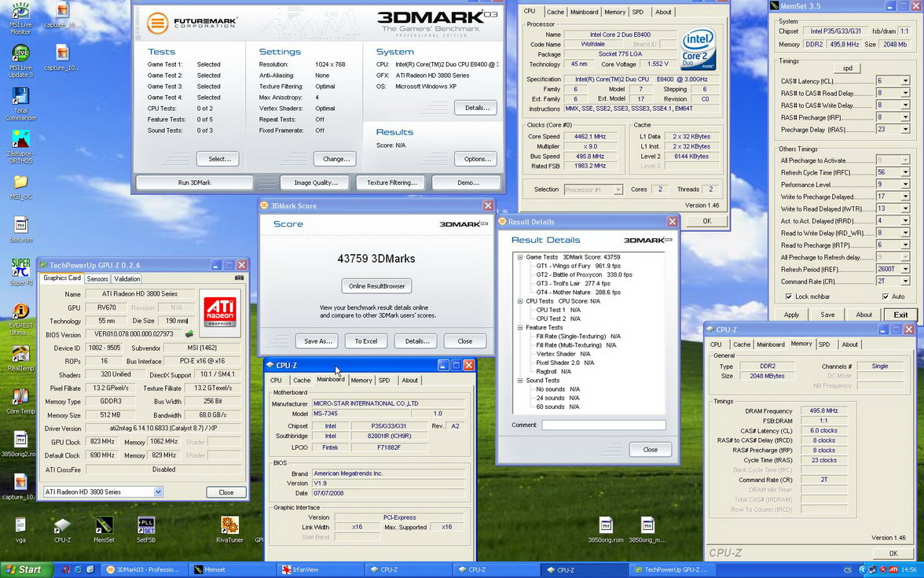Click the spd button in MemSet
The width and height of the screenshot is (924, 578).
pos(847,68)
